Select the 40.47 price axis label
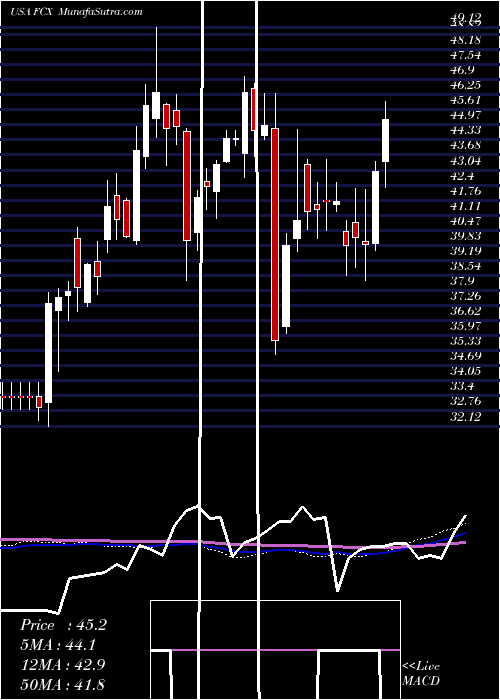The image size is (500, 700). 466,221
